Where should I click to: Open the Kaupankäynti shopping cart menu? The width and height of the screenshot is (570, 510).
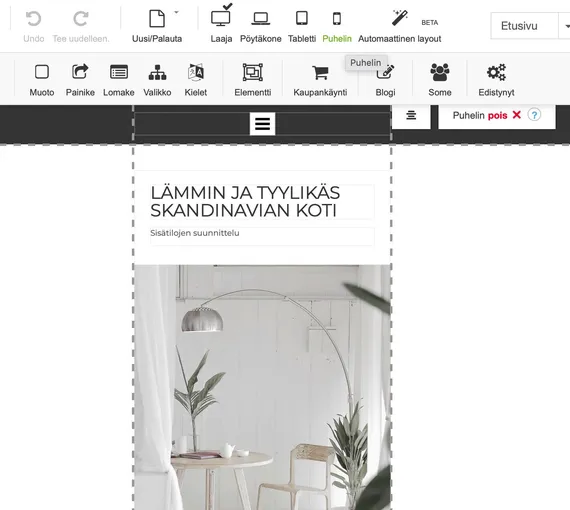click(x=320, y=72)
